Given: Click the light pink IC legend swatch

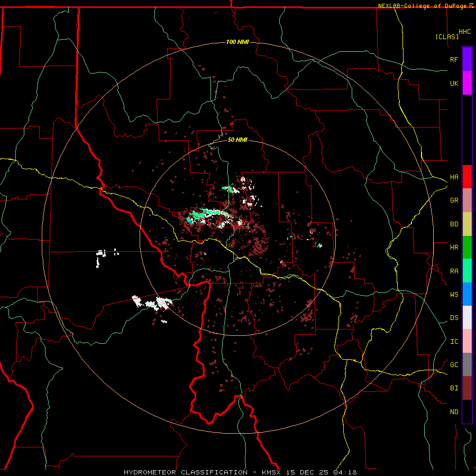Looking at the screenshot, I should 467,341.
